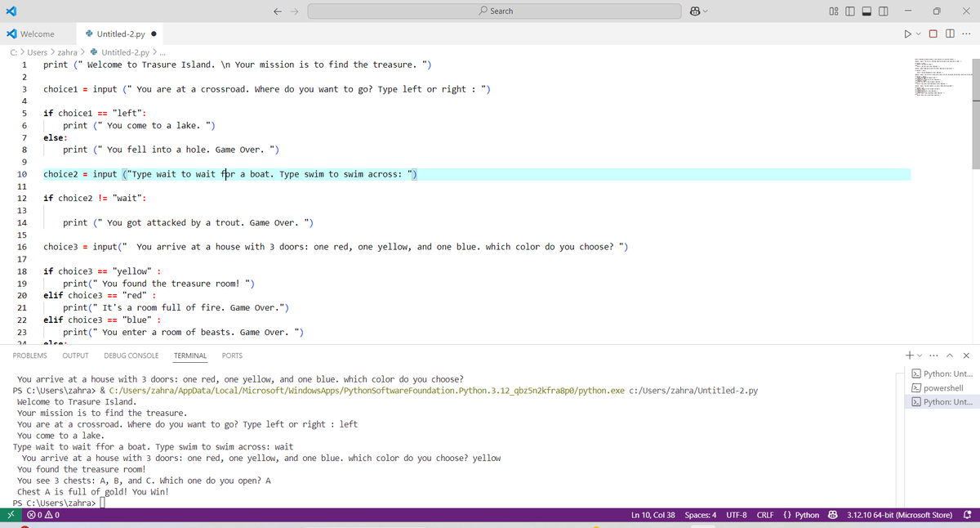Click Ln 10, Col 38 in status bar
This screenshot has height=528, width=980.
tap(653, 516)
